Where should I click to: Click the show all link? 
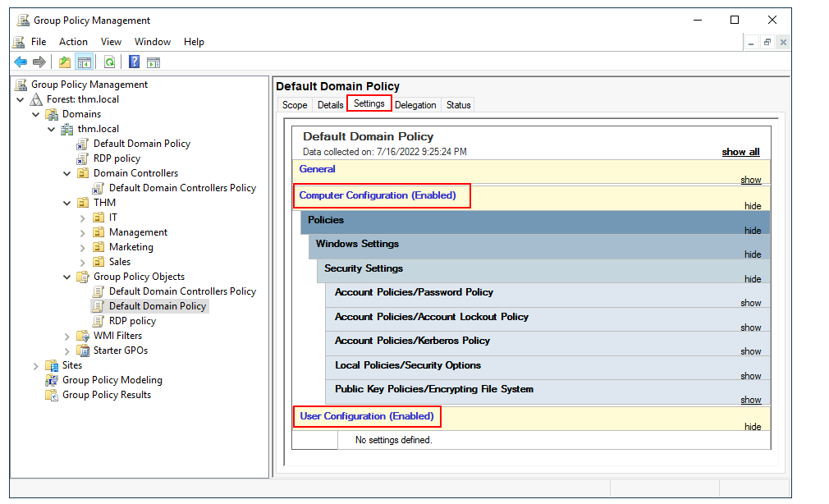point(740,152)
